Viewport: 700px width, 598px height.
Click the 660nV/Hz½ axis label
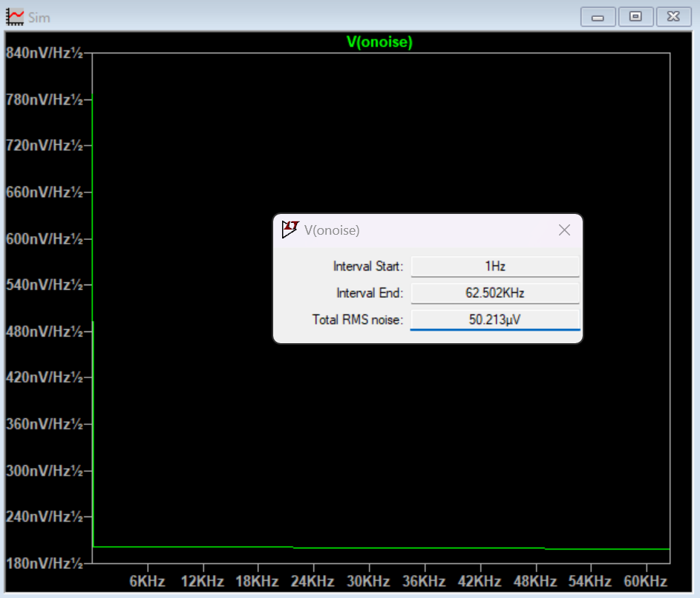[x=45, y=192]
